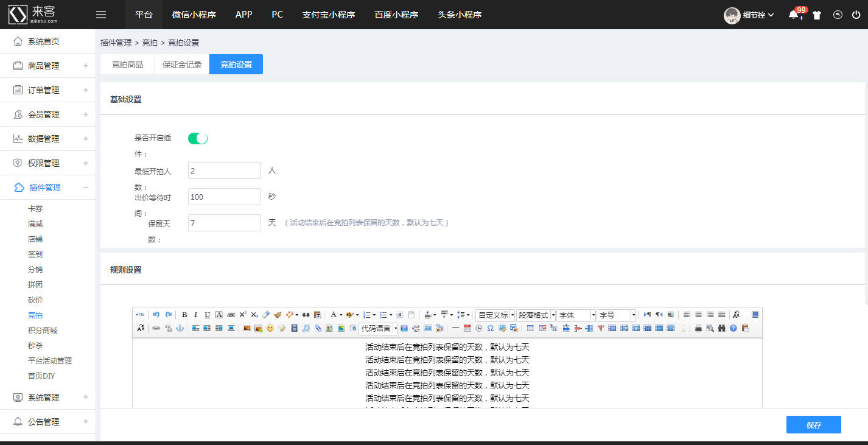Apply subscript formatting

pyautogui.click(x=254, y=315)
